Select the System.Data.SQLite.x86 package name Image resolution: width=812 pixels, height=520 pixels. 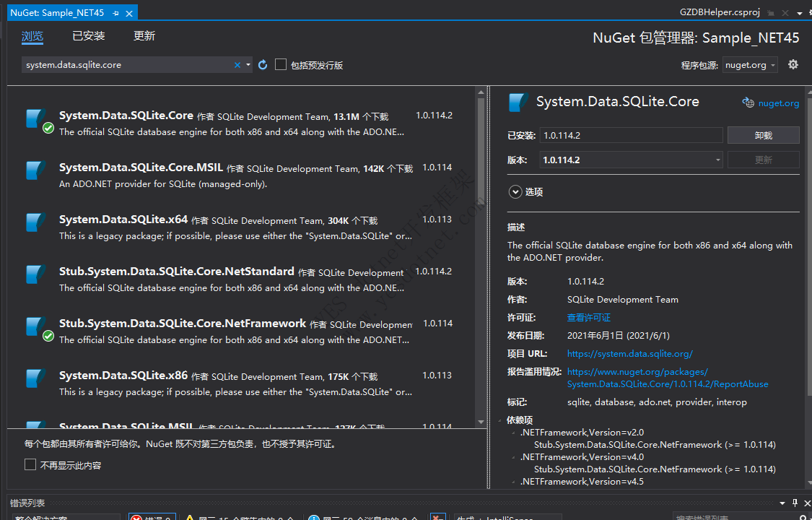pyautogui.click(x=123, y=376)
